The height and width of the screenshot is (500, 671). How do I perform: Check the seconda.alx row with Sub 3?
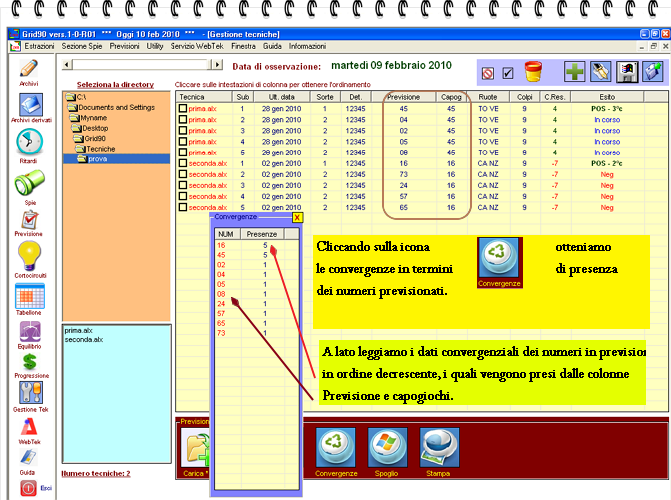click(x=183, y=185)
